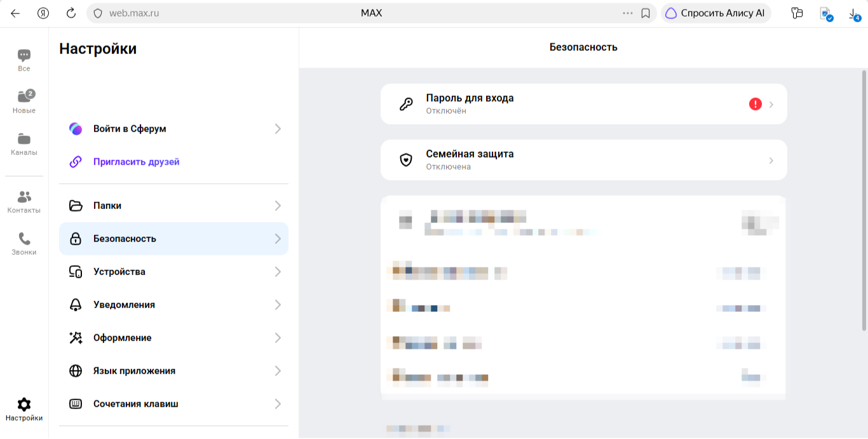Expand Папки via its right chevron
Image resolution: width=868 pixels, height=439 pixels.
278,206
